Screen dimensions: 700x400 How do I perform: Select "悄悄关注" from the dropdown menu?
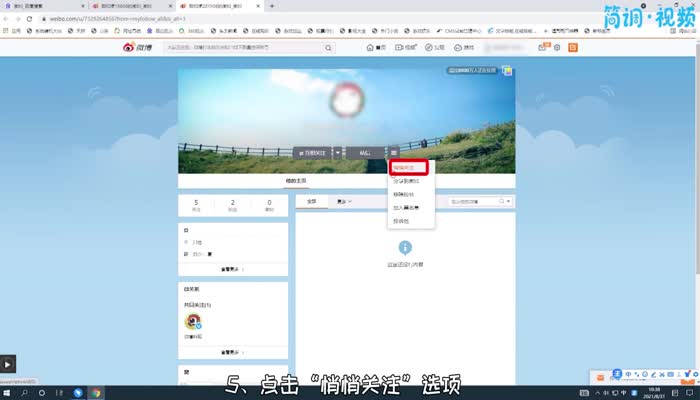point(408,168)
